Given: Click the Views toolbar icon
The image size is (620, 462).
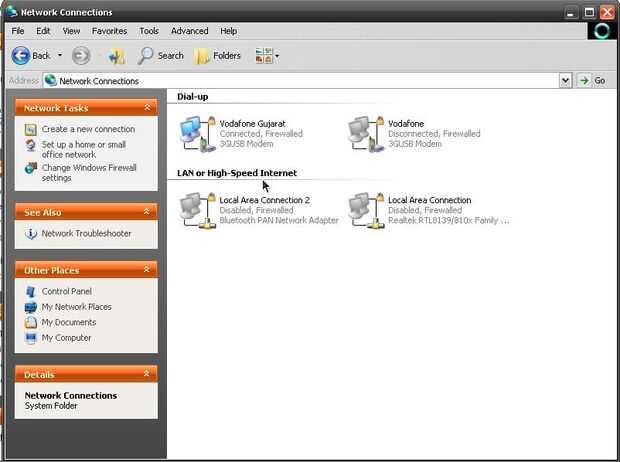Looking at the screenshot, I should pos(264,56).
